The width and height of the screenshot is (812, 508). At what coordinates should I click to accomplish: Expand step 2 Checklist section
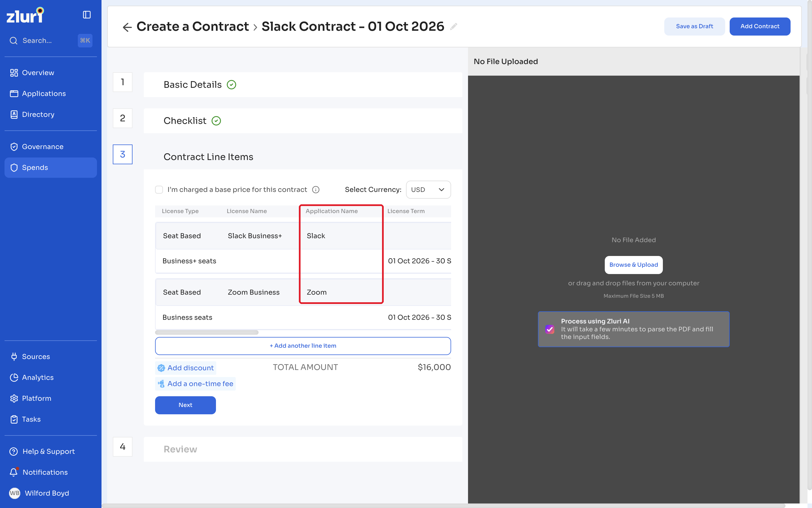[x=303, y=121]
